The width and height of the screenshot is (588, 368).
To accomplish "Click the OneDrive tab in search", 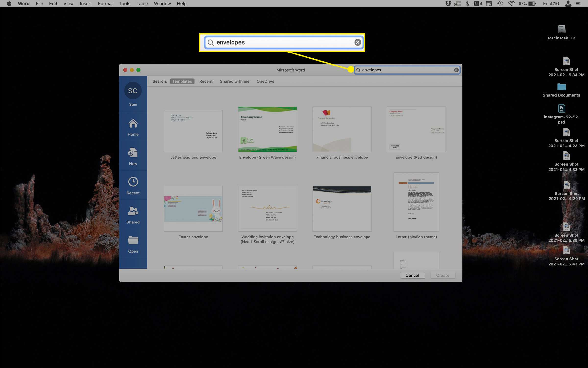I will click(264, 81).
